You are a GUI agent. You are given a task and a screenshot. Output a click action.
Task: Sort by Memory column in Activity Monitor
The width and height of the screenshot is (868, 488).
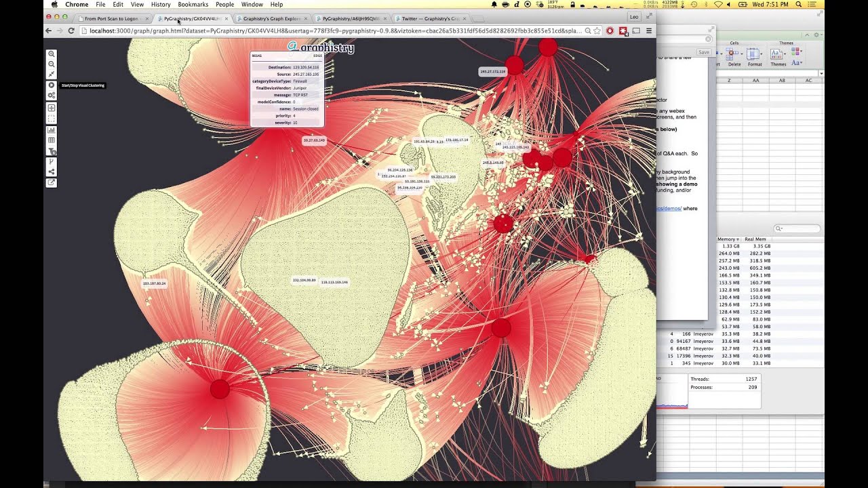728,239
